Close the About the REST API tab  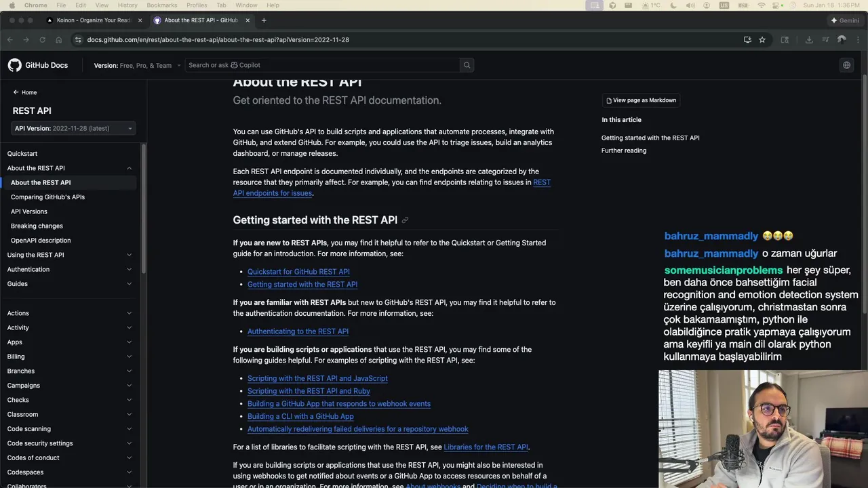[x=248, y=20]
